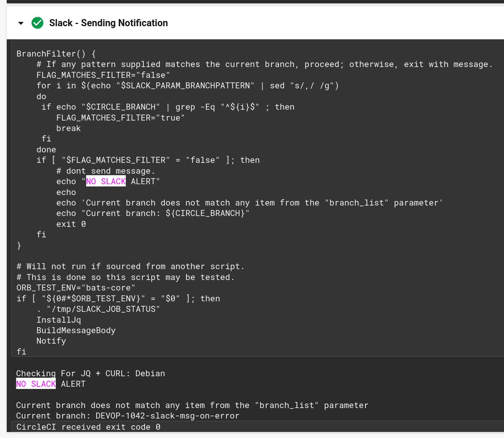
Task: Click the vertical scrollbar on the right edge
Action: coord(502,219)
